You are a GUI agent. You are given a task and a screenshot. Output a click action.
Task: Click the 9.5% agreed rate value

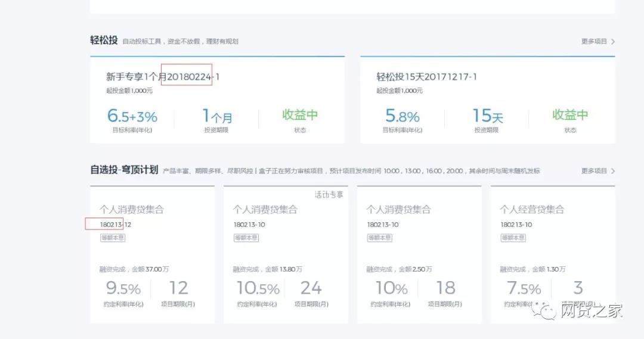[x=123, y=288]
